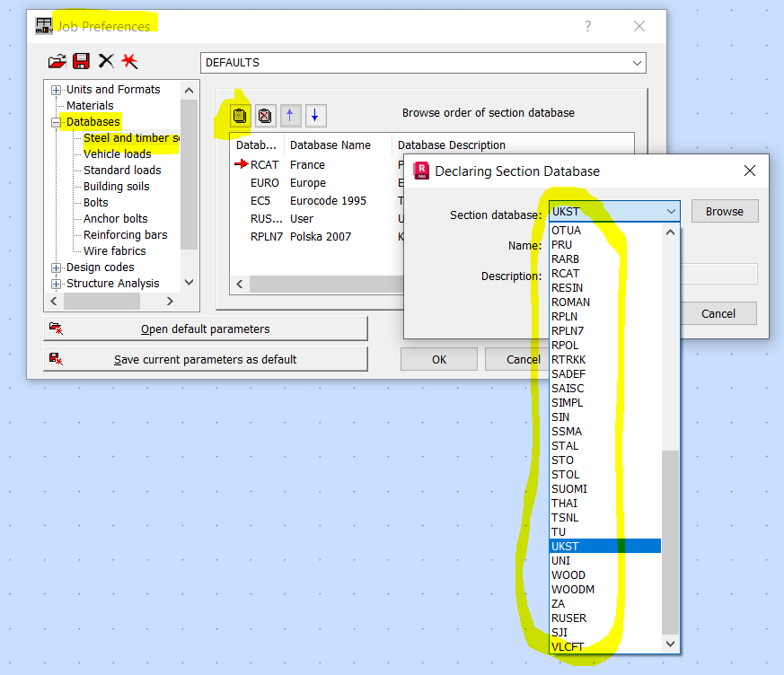Click the delete-all preferences star icon

pyautogui.click(x=128, y=61)
